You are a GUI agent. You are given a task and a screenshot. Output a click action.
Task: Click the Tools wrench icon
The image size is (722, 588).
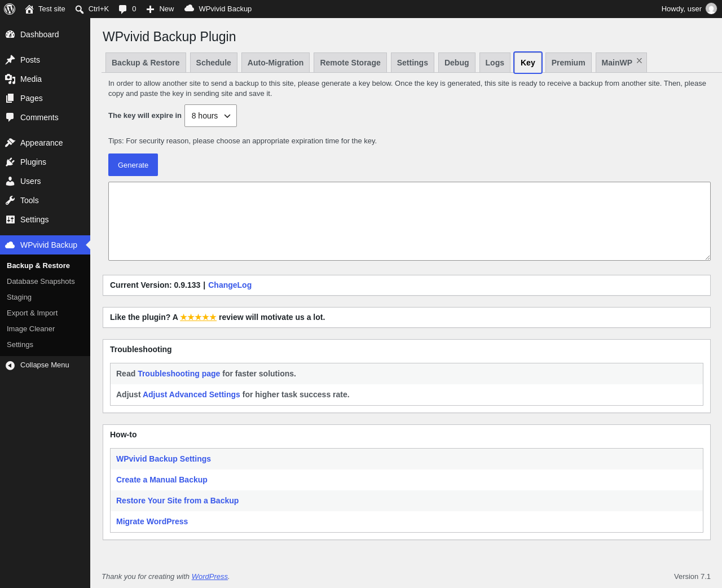(10, 200)
